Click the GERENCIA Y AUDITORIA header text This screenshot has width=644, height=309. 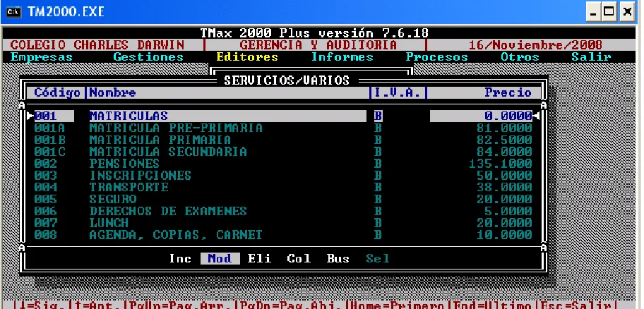pos(318,45)
